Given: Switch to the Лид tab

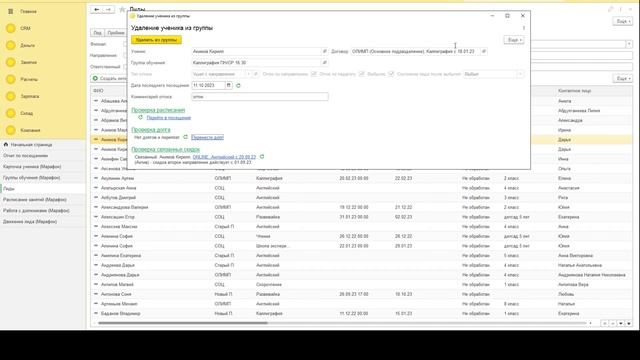Looking at the screenshot, I should click(97, 33).
